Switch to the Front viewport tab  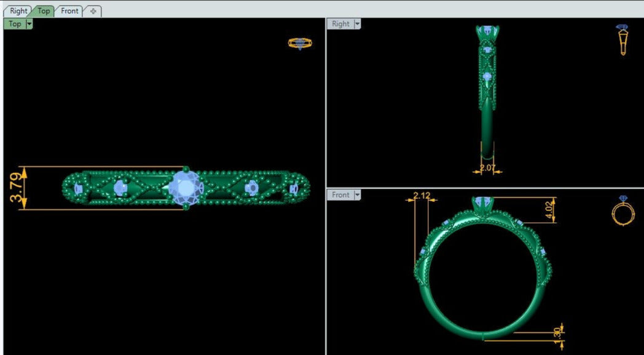pos(69,11)
